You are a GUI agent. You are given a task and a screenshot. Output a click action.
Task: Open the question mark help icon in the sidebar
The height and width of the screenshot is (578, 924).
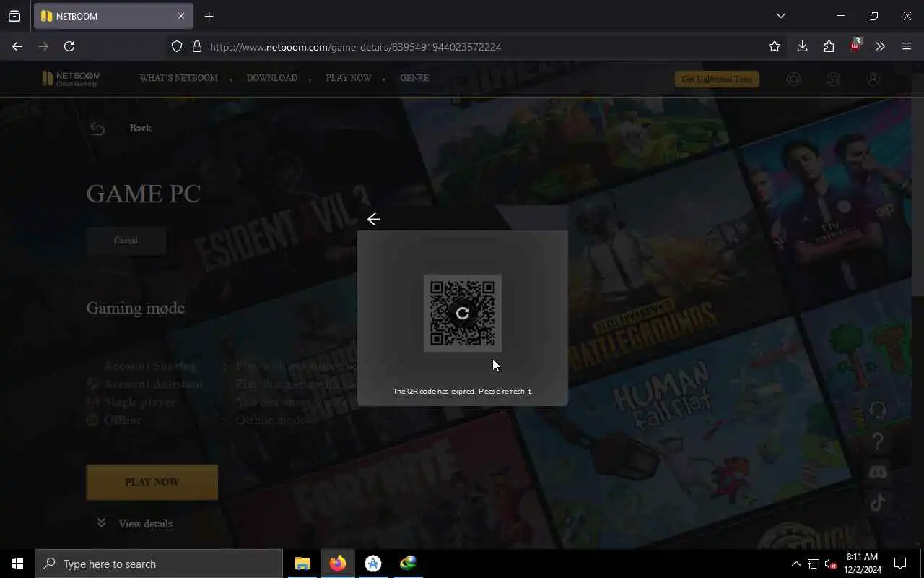coord(878,441)
